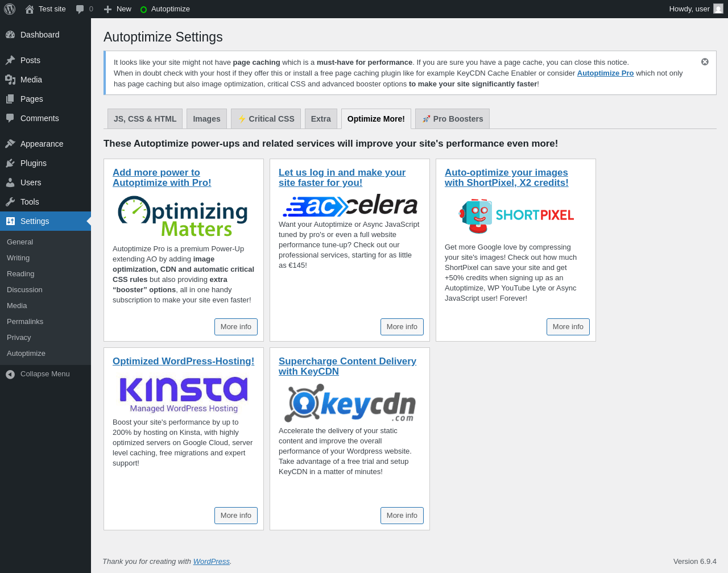This screenshot has width=728, height=573.
Task: Open the Pro Boosters tab
Action: 452,119
